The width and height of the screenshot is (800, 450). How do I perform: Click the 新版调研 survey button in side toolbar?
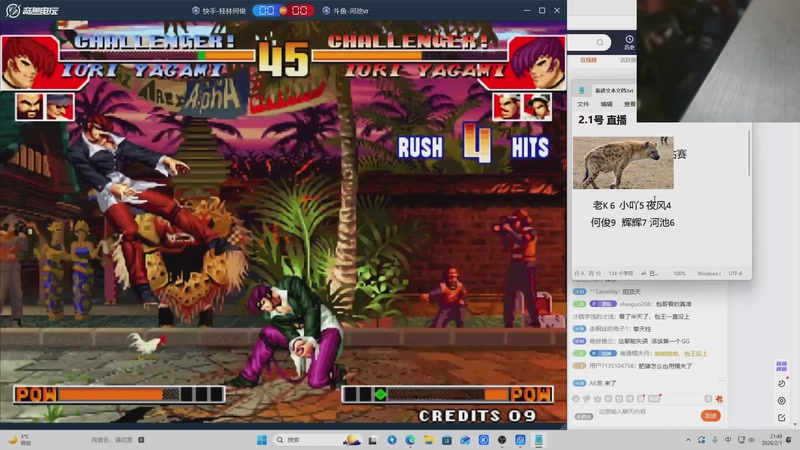click(781, 366)
